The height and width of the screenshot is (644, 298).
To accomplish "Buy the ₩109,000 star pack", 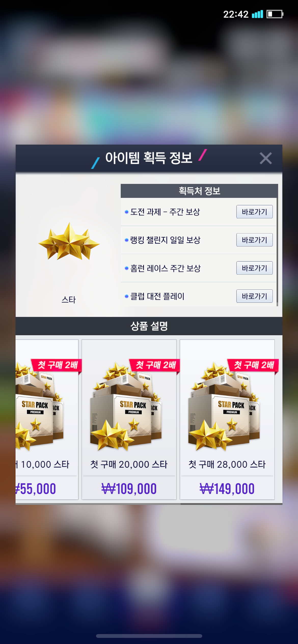I will coord(129,489).
